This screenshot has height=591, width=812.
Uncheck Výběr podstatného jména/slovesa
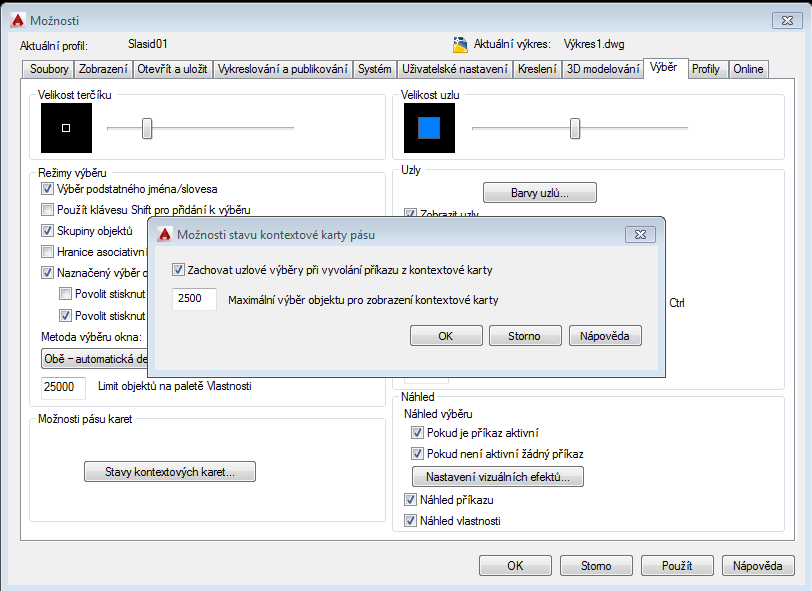click(x=47, y=188)
